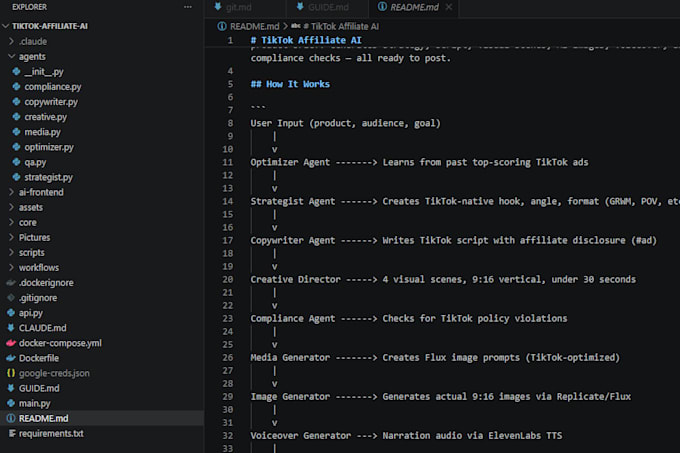Expand the ai-frontend folder

point(12,192)
